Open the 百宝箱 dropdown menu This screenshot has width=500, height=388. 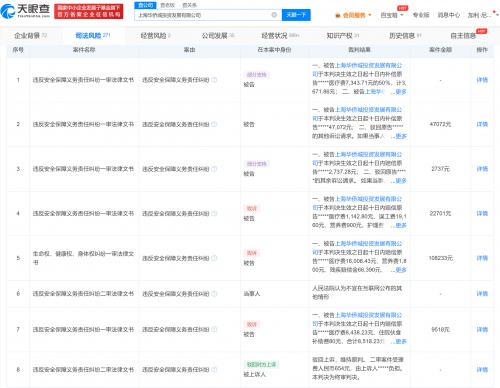[392, 15]
